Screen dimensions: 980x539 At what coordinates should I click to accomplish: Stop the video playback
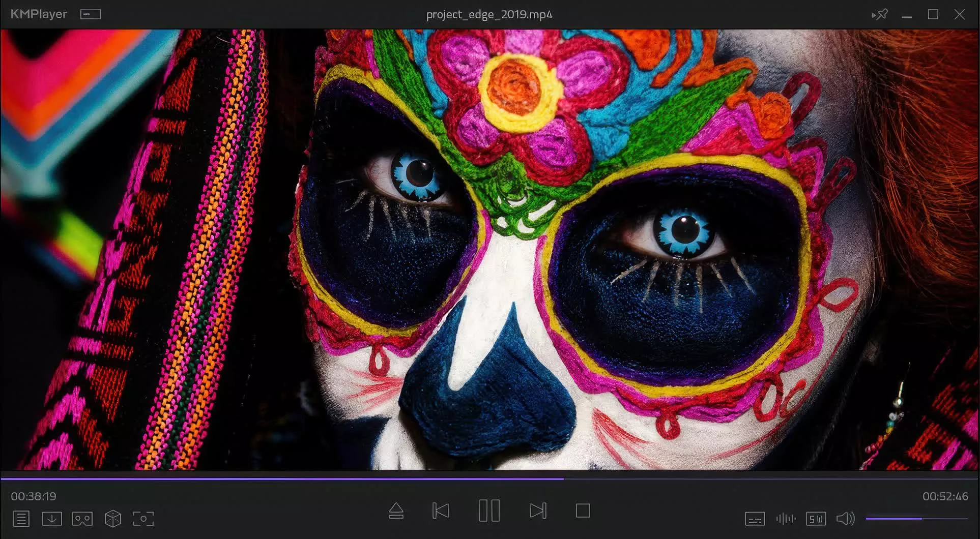(x=583, y=511)
